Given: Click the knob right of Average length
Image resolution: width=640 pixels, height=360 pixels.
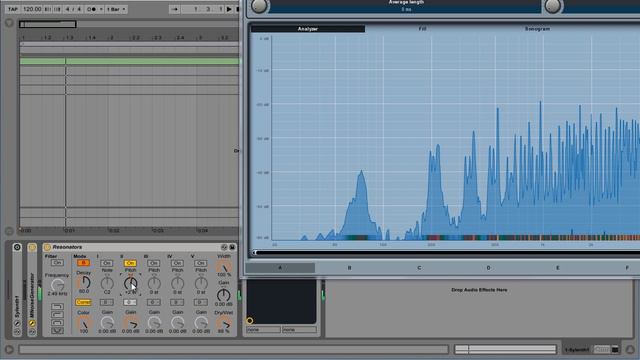Looking at the screenshot, I should point(553,5).
